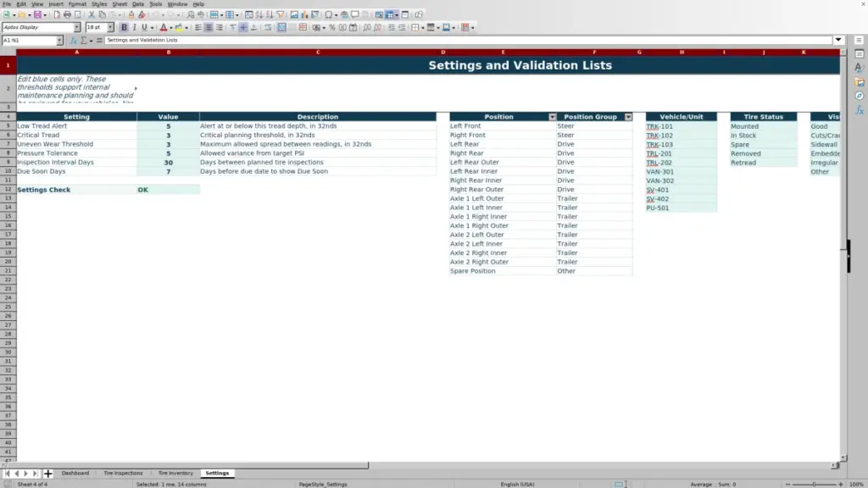The image size is (868, 488).
Task: Click the Print icon in toolbar
Action: 67,14
